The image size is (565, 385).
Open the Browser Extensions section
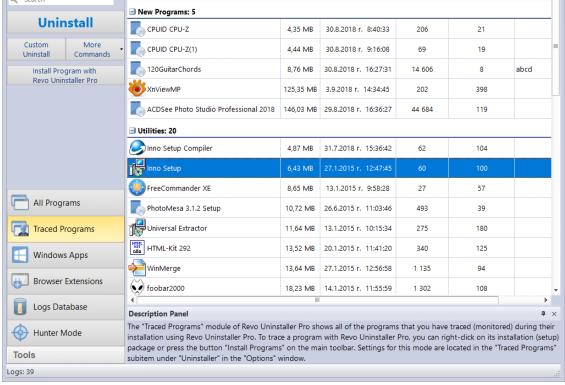click(x=66, y=281)
